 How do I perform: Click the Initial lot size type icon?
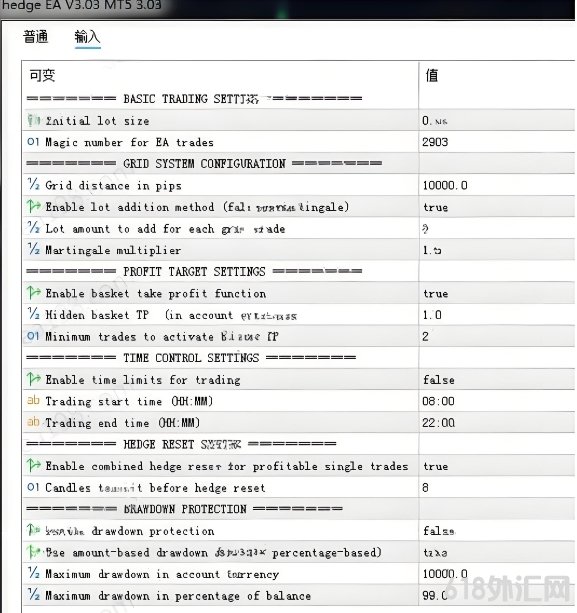(34, 120)
